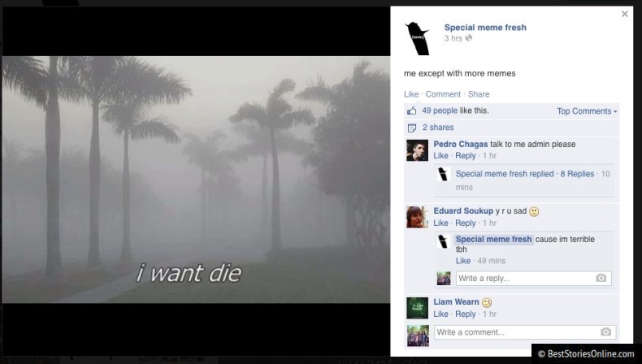Expand the Top Comments dropdown
The width and height of the screenshot is (642, 364).
(587, 111)
